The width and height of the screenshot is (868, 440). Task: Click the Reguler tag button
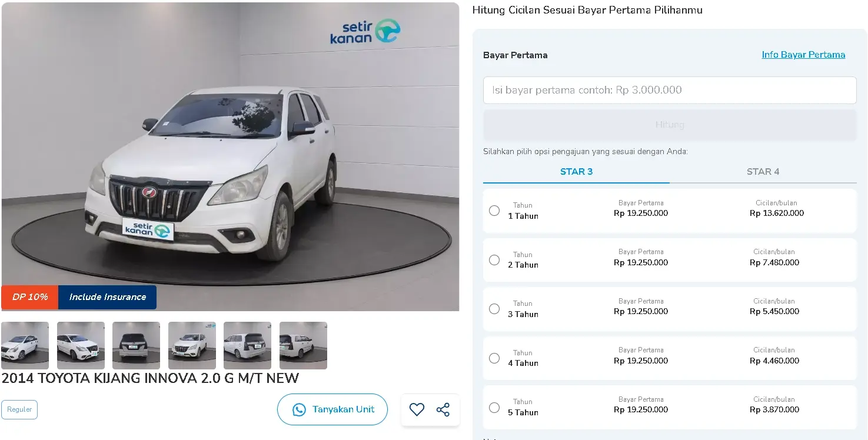[19, 409]
